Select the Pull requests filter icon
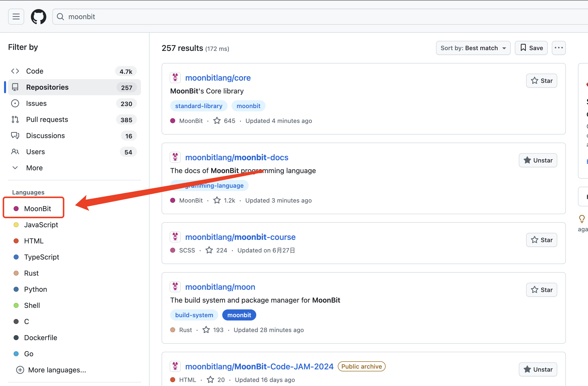Viewport: 588px width, 386px height. click(x=15, y=119)
